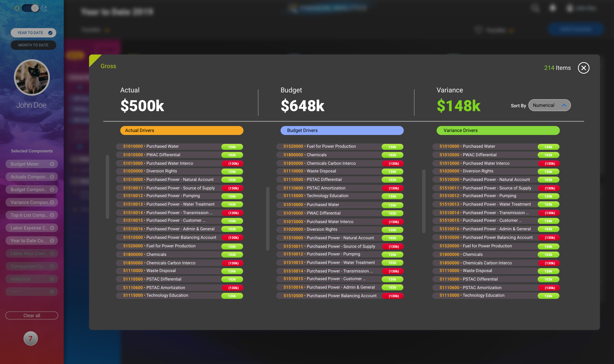Click minus icon beside Labor Expense component
Image resolution: width=614 pixels, height=364 pixels.
(x=52, y=228)
